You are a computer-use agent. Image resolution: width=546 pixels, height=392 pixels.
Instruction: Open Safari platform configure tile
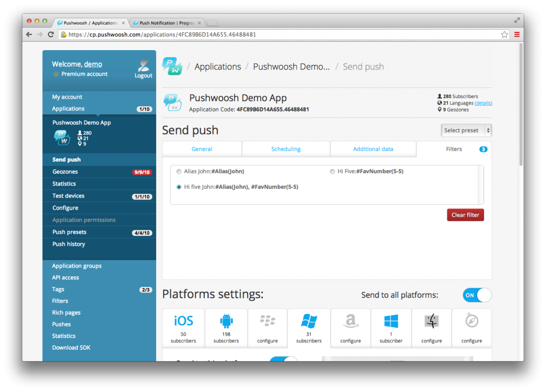click(x=471, y=328)
